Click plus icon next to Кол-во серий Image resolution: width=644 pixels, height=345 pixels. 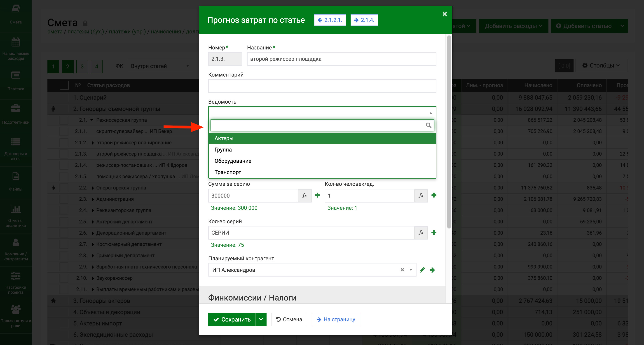click(x=434, y=233)
